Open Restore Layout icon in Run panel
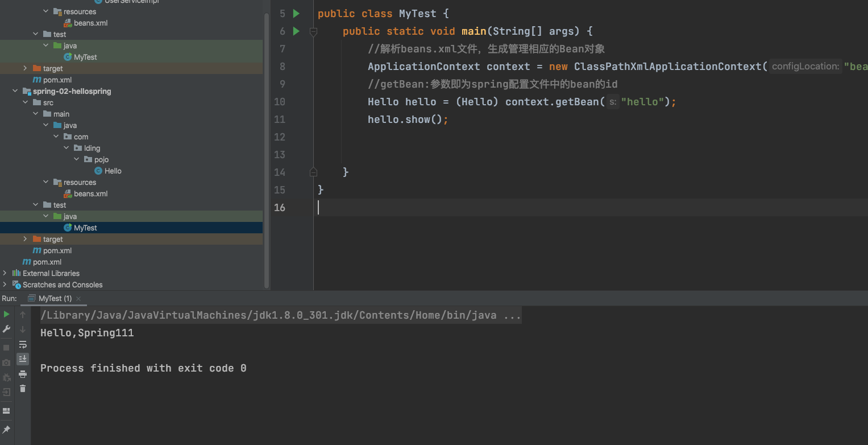Screen dimensions: 868x445 tap(6, 411)
